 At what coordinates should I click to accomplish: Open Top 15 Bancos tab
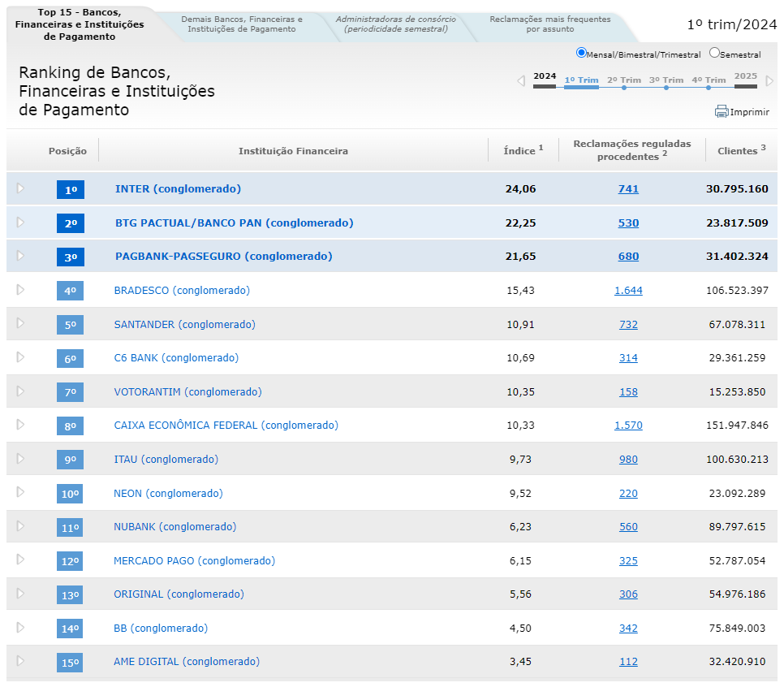[x=80, y=24]
